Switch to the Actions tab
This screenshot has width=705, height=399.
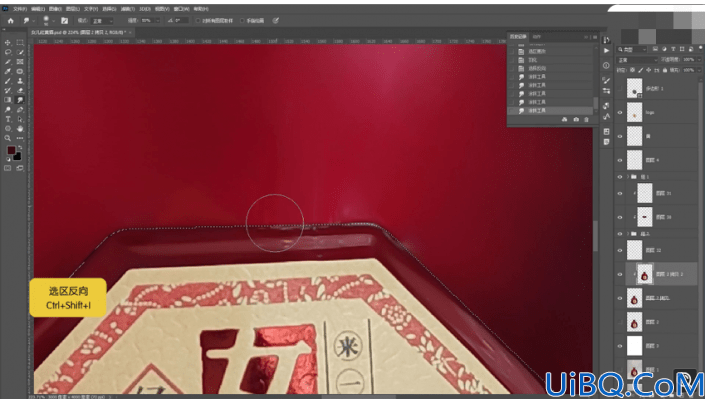[x=536, y=37]
